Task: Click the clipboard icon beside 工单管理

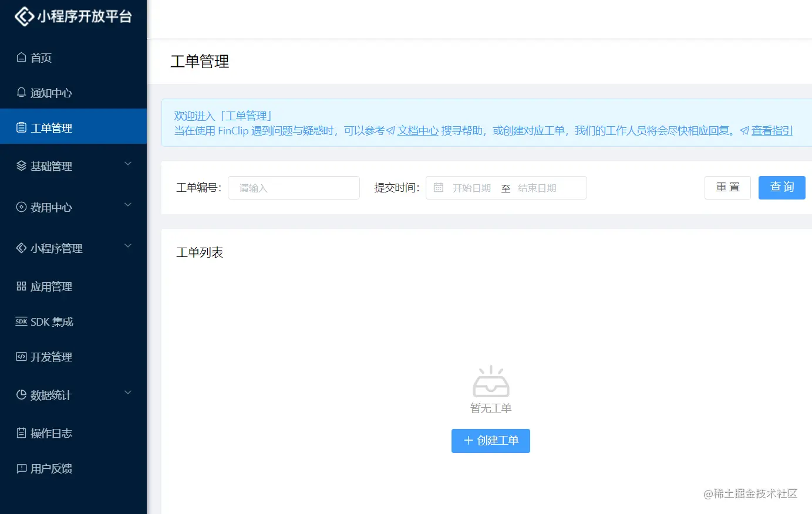Action: (22, 128)
